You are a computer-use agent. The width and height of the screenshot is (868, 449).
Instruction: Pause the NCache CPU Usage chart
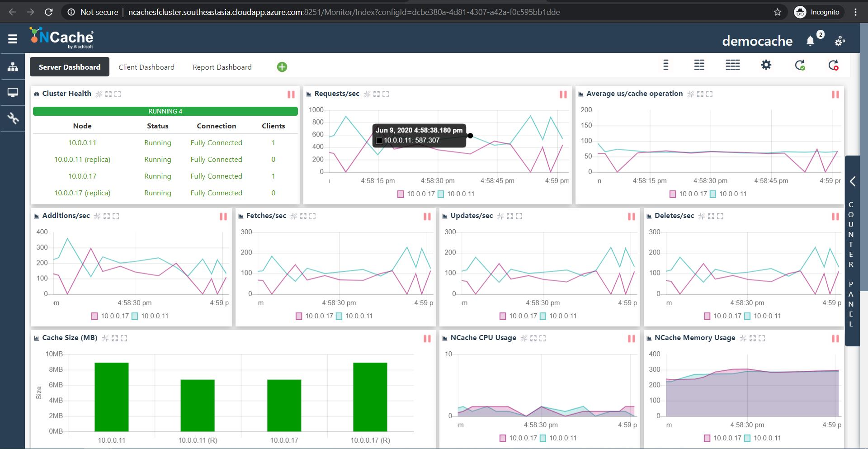(632, 339)
